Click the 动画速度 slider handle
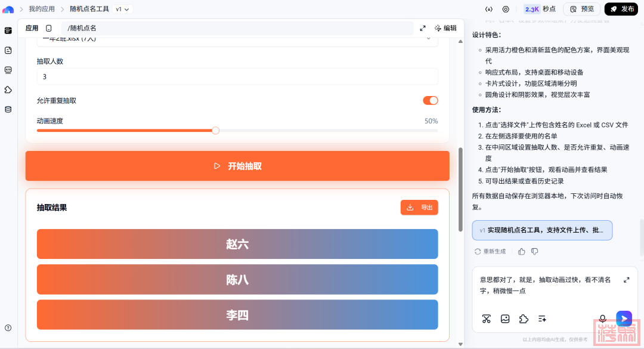The width and height of the screenshot is (644, 349). (x=215, y=130)
